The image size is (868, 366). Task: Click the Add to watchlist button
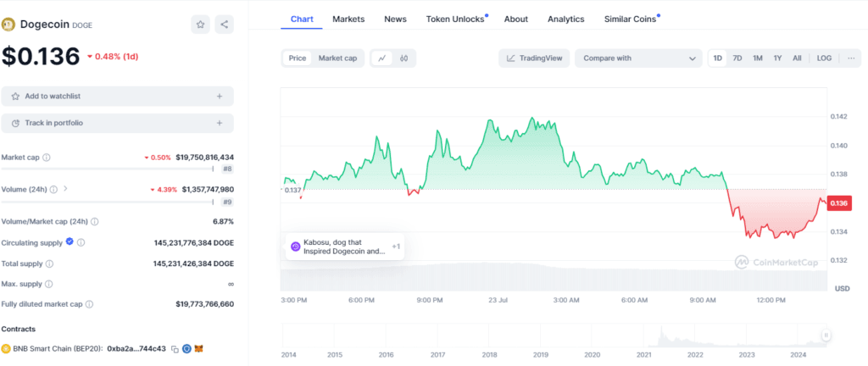[x=117, y=97]
